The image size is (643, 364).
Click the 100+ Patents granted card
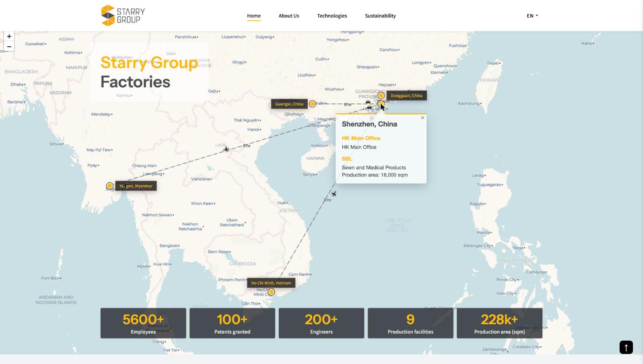(x=232, y=323)
